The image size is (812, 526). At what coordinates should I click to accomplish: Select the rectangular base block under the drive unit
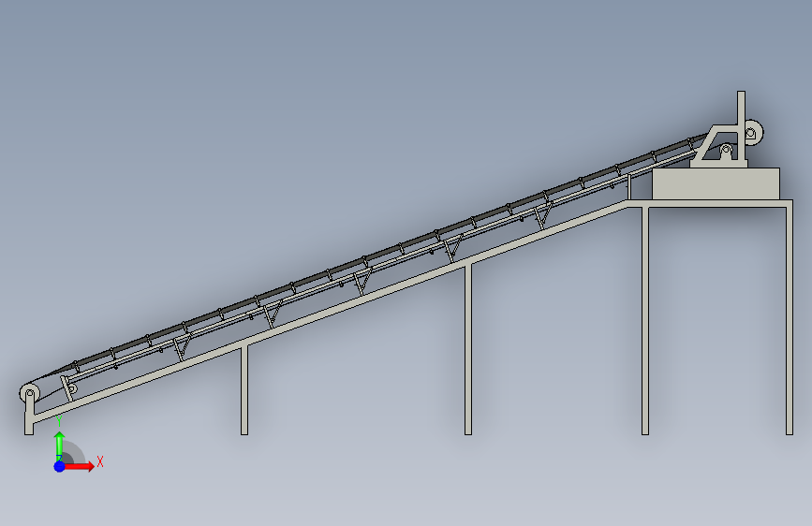coord(716,183)
